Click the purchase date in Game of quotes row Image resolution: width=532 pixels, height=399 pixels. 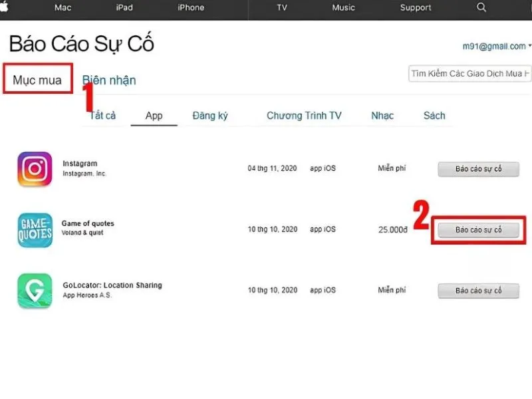(273, 229)
